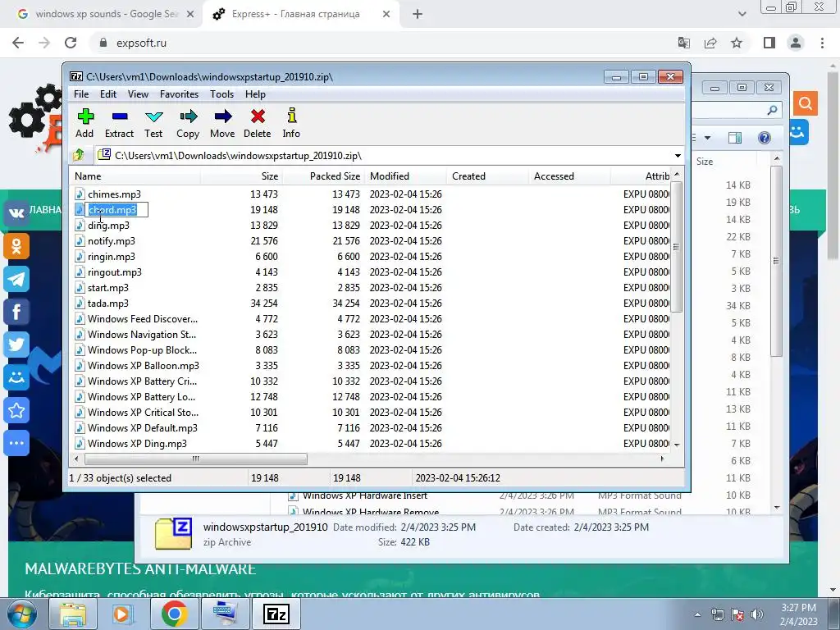
Task: Open Windows Start button
Action: pyautogui.click(x=22, y=614)
